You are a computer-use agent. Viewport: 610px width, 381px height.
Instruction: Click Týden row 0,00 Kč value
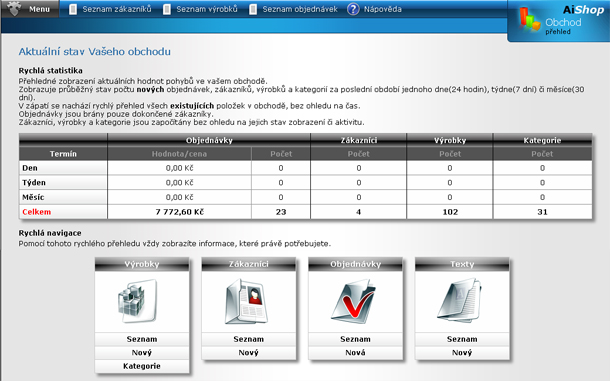(179, 183)
